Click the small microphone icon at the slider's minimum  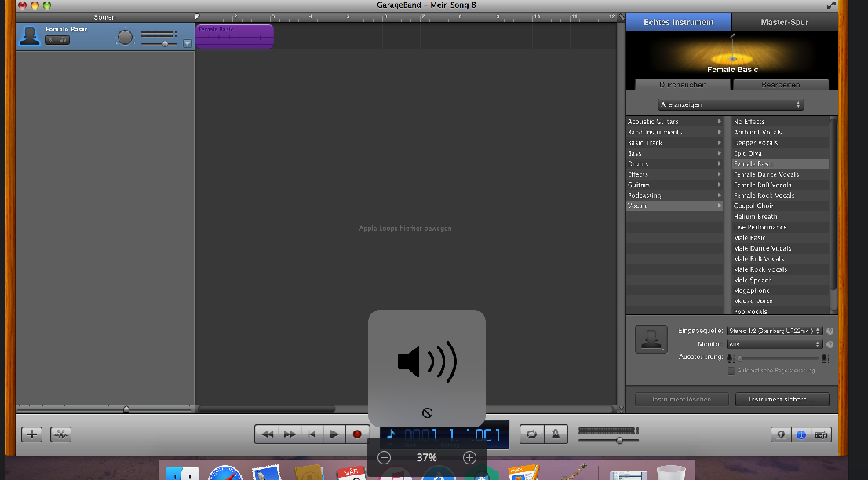coord(730,358)
